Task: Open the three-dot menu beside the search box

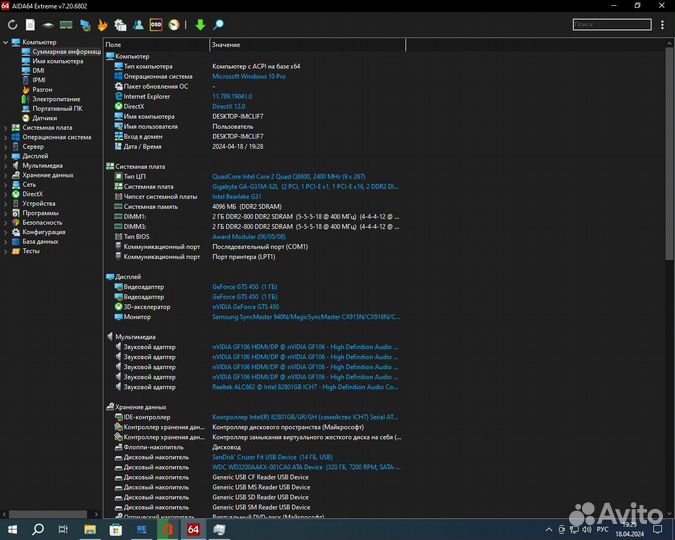Action: (662, 25)
